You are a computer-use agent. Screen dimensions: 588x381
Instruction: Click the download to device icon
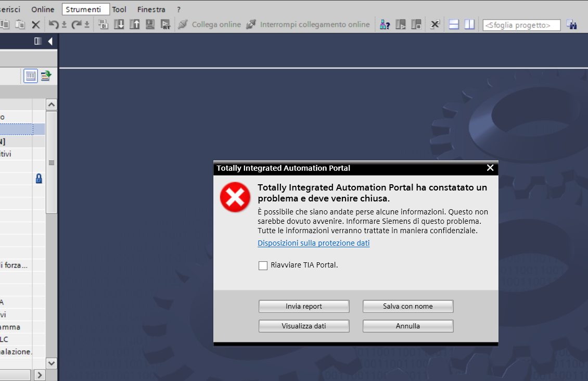[119, 24]
